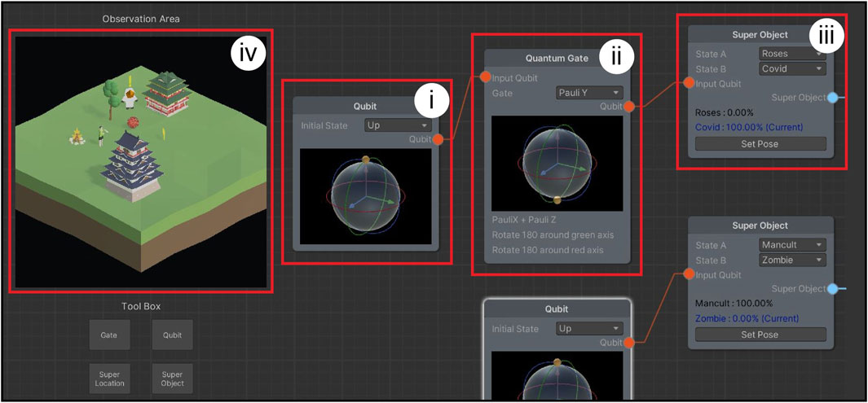Open Initial State dropdown of bottom Qubit node
This screenshot has width=868, height=403.
click(589, 328)
